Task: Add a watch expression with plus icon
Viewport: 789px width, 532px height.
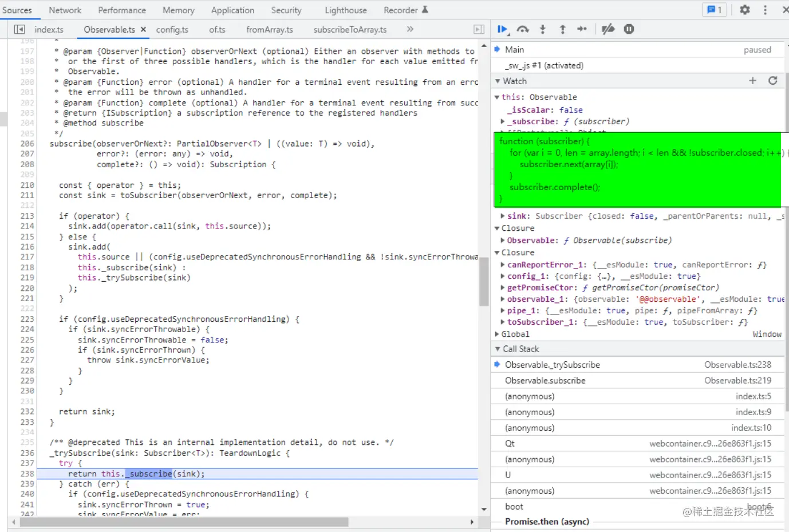Action: (752, 81)
